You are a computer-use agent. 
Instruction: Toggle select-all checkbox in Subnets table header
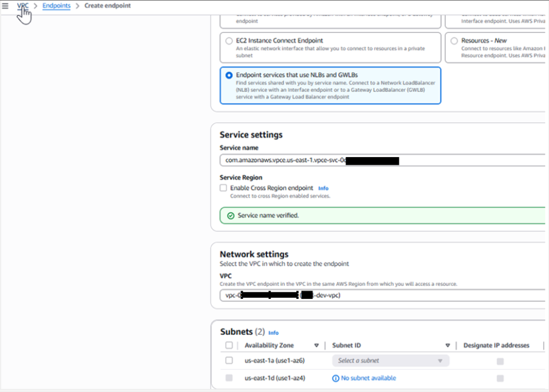[x=229, y=346]
